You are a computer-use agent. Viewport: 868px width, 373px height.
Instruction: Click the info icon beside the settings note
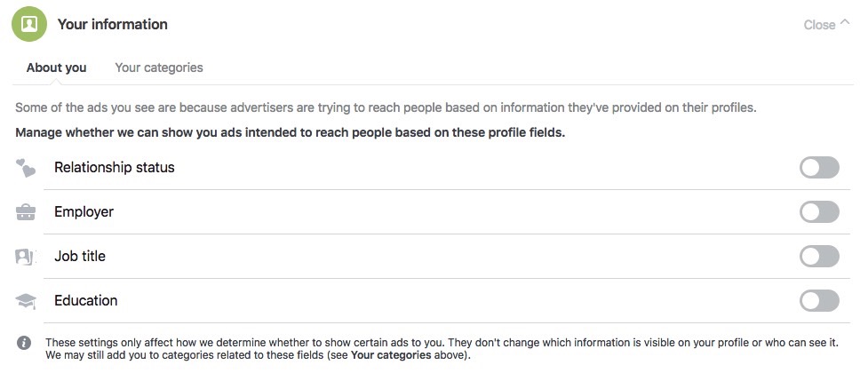[24, 343]
